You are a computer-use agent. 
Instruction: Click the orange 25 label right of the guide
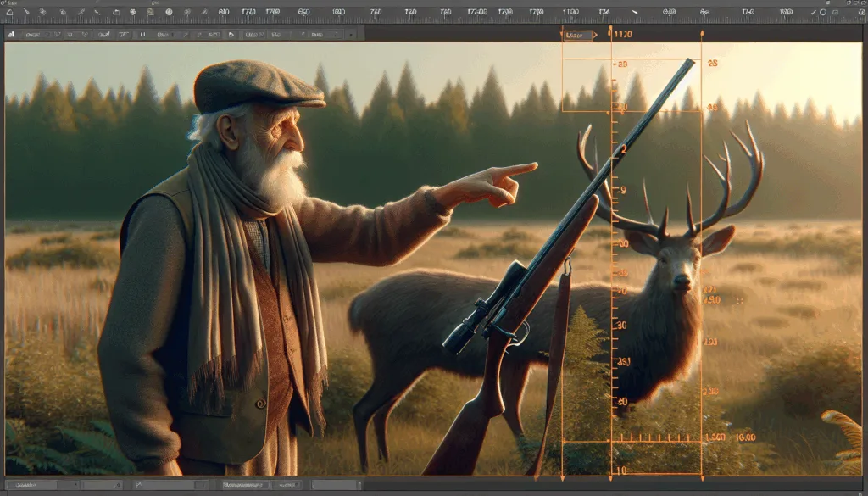pyautogui.click(x=712, y=63)
